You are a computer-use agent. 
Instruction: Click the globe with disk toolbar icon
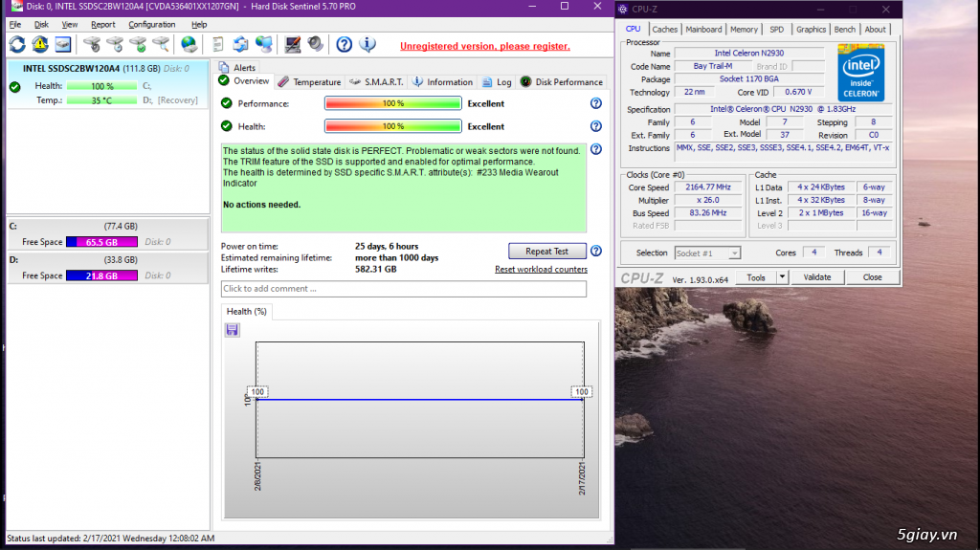pos(189,44)
